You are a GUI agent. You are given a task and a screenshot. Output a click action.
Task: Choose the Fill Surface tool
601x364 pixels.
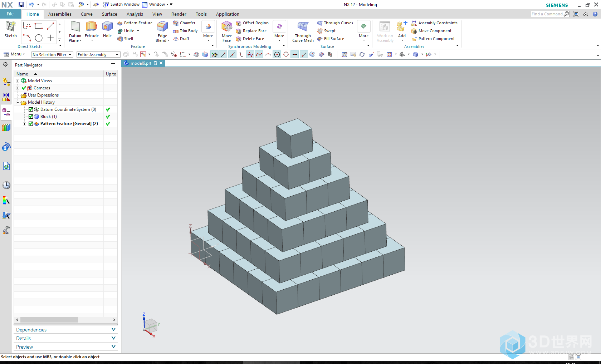[331, 39]
